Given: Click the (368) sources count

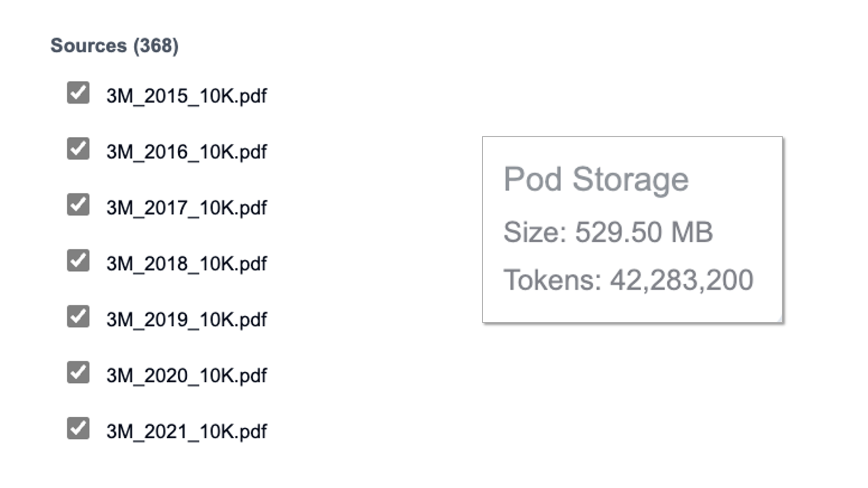Looking at the screenshot, I should [x=156, y=46].
